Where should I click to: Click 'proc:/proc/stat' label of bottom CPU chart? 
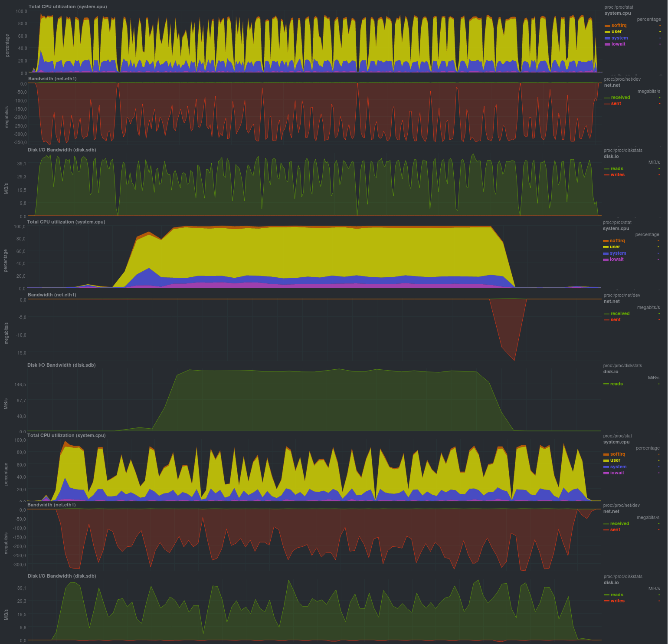[618, 436]
